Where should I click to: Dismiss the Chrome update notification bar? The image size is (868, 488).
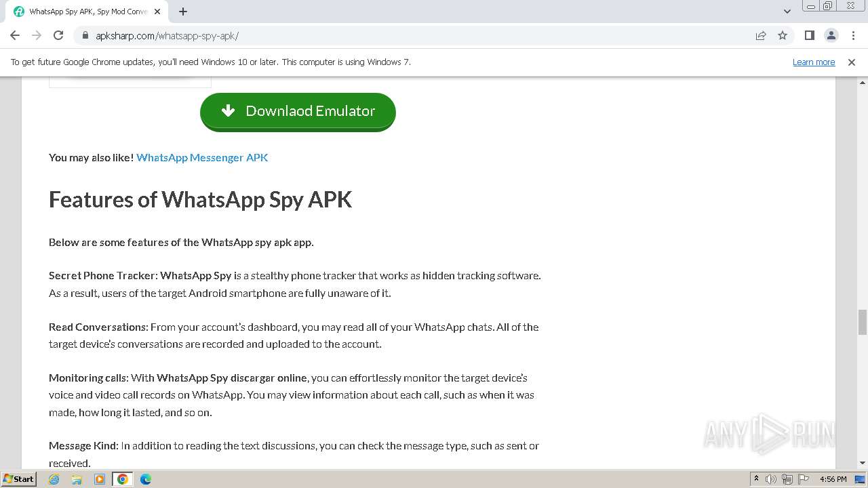click(x=852, y=62)
